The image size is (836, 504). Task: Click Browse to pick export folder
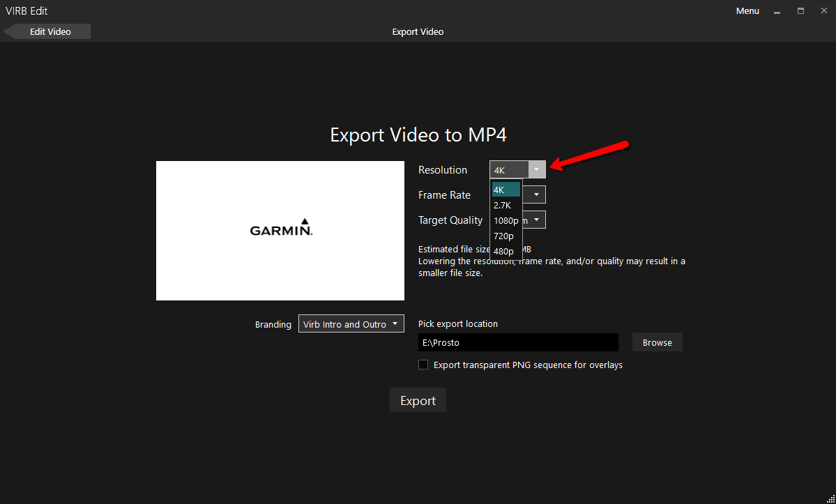(657, 342)
